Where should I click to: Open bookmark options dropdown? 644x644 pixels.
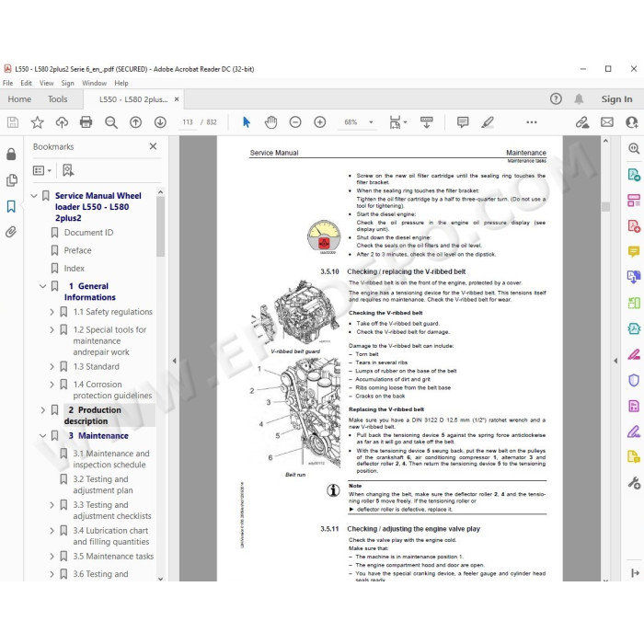42,170
